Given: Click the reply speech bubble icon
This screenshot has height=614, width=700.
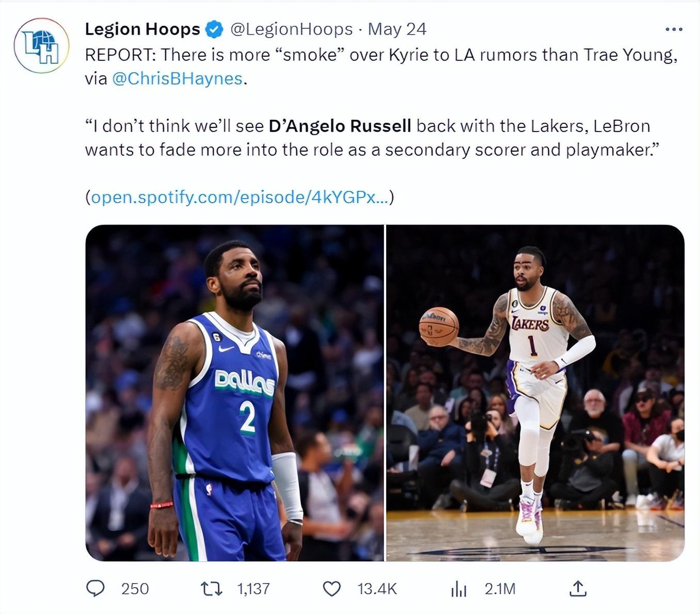Looking at the screenshot, I should 95,588.
